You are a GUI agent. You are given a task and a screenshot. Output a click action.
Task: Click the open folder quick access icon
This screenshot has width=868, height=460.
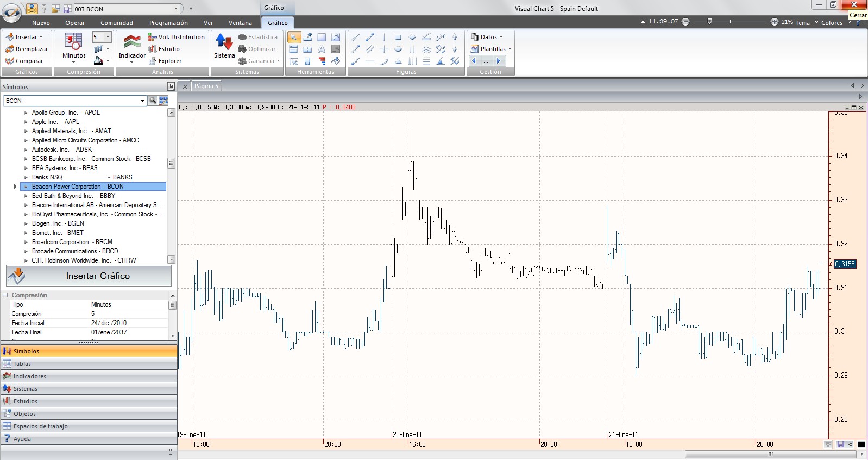point(55,9)
